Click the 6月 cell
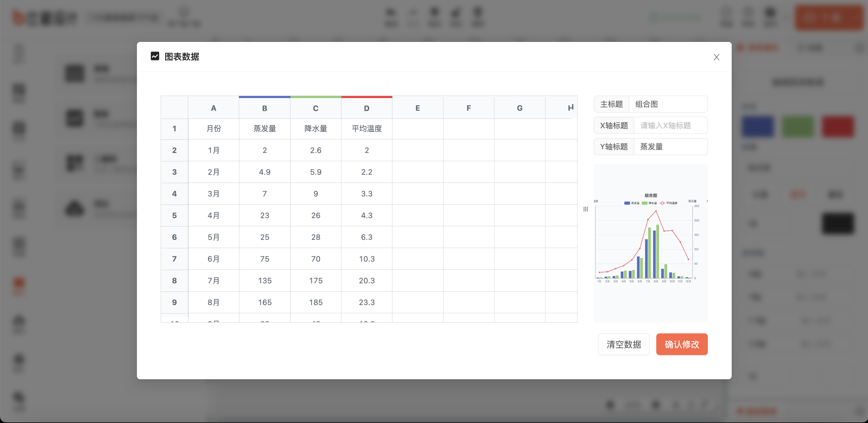 213,259
